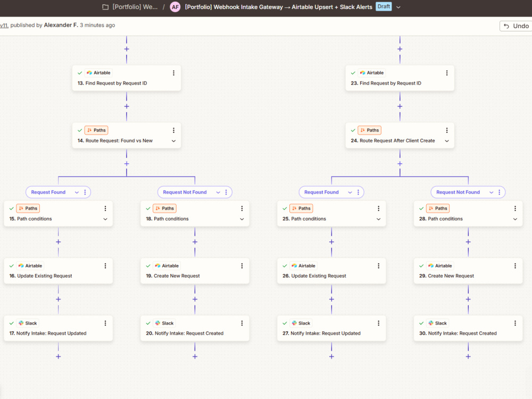Click the Draft status badge
This screenshot has width=532, height=399.
[x=384, y=6]
